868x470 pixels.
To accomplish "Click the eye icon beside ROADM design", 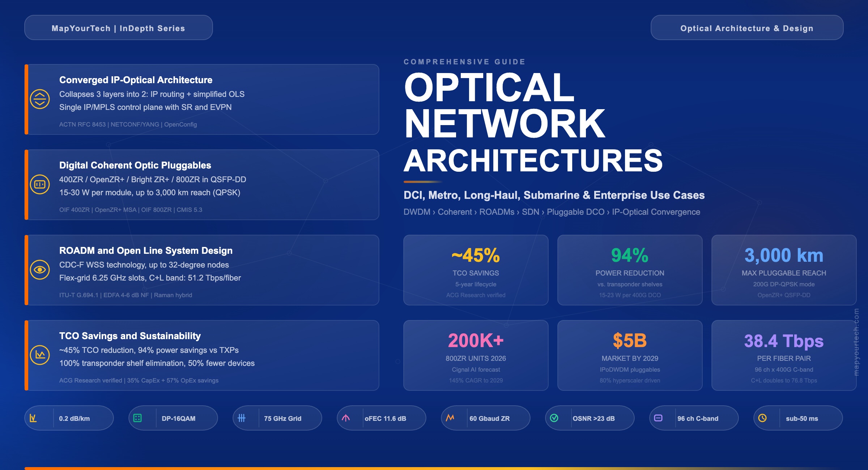I will click(x=40, y=270).
